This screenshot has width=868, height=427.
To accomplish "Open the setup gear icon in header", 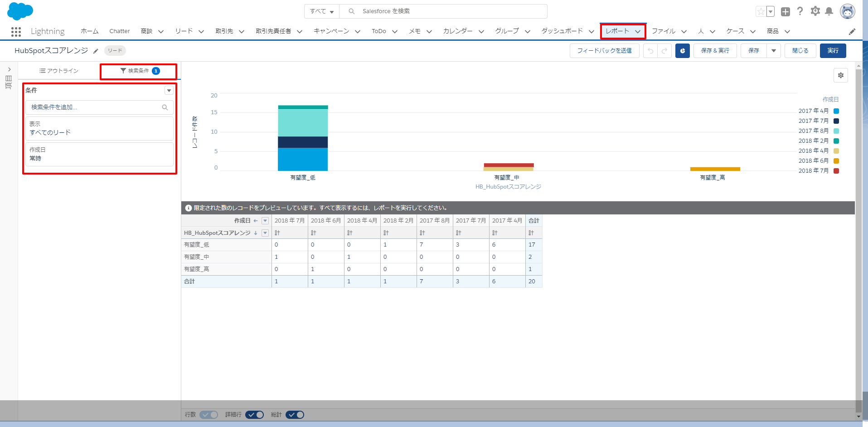I will pos(815,11).
